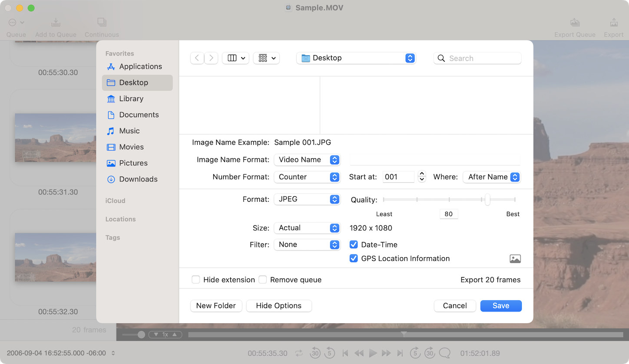This screenshot has width=629, height=364.
Task: Increase the playback speed from 1x
Action: coord(174,334)
